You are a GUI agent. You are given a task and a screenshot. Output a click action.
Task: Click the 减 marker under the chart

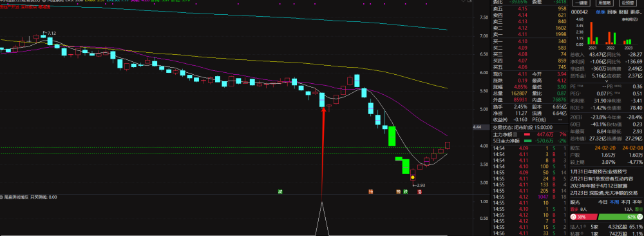pyautogui.click(x=280, y=192)
